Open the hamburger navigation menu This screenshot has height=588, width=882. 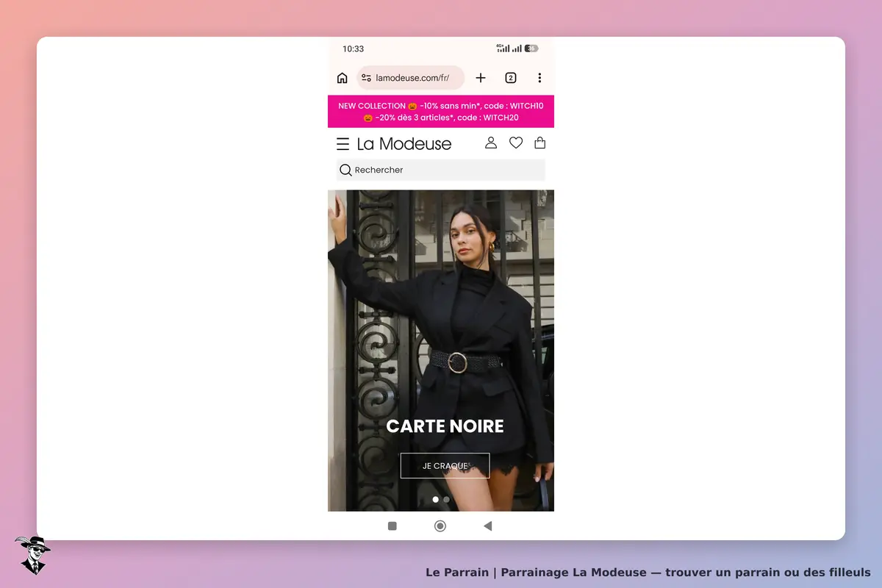point(343,143)
